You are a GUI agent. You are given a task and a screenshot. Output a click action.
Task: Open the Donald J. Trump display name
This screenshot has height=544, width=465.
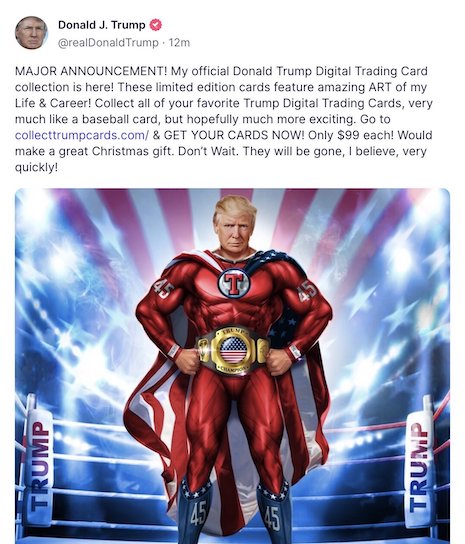pos(102,25)
